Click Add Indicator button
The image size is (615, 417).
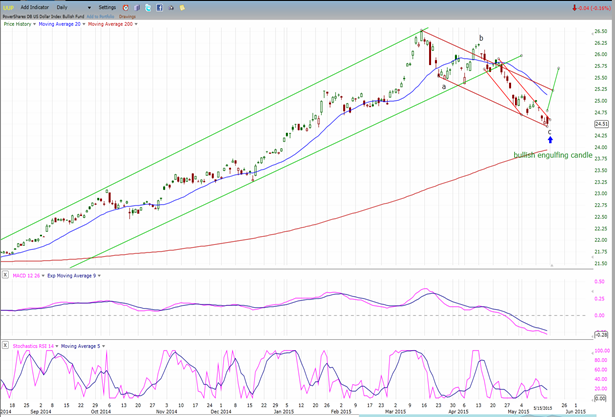[35, 7]
